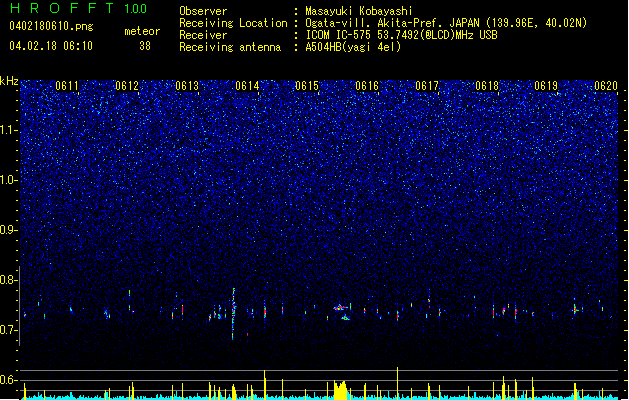Click the 0.9 kHz axis label
Viewport: 629px width, 400px height.
[9, 230]
